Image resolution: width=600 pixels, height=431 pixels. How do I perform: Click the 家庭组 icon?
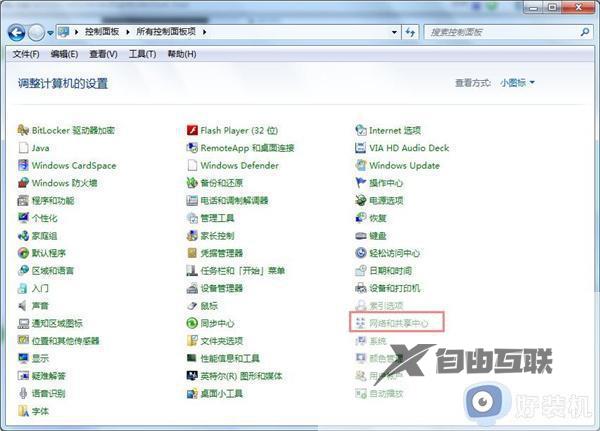(23, 235)
